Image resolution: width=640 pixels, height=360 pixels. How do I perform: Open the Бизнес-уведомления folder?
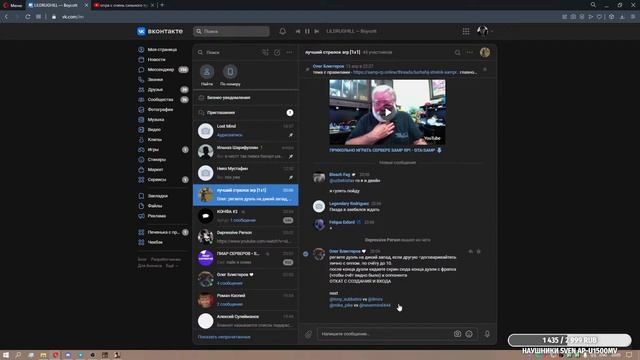[246, 98]
